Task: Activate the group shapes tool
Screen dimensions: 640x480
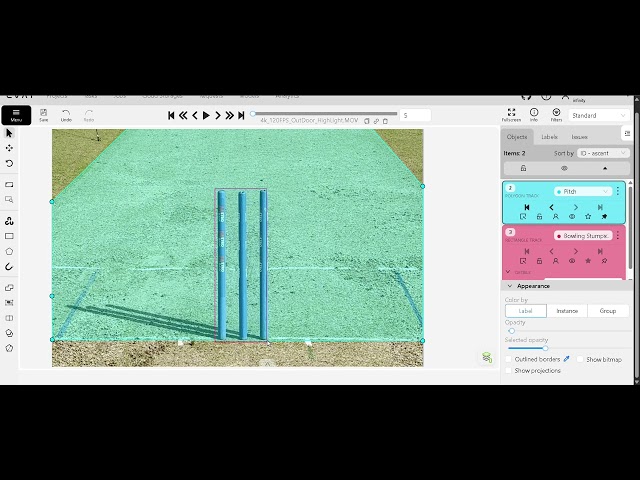Action: coord(9,303)
